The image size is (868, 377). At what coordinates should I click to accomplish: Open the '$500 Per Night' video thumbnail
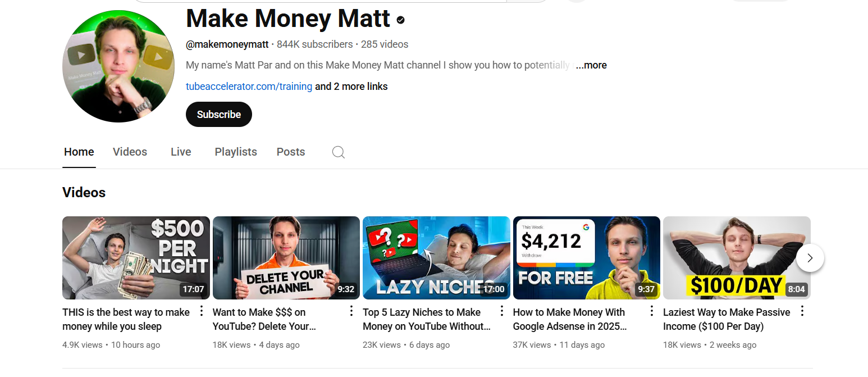tap(136, 258)
